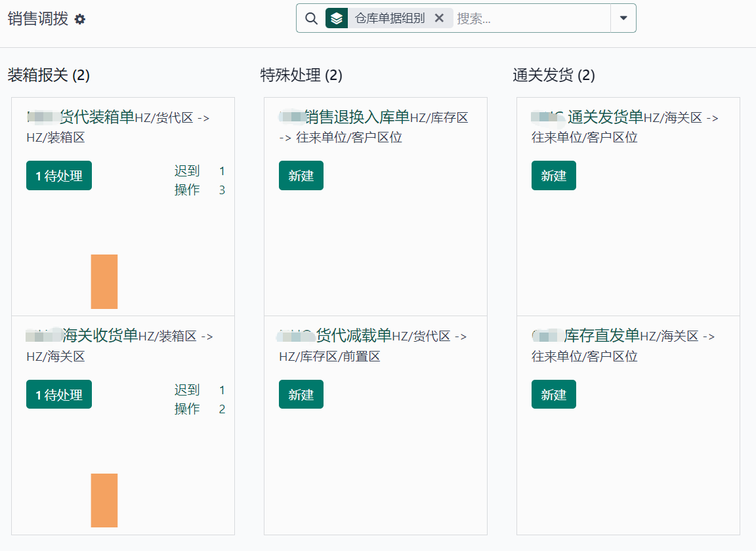756x551 pixels.
Task: Remove the 仓库单据组别 filter via its X icon
Action: click(439, 18)
